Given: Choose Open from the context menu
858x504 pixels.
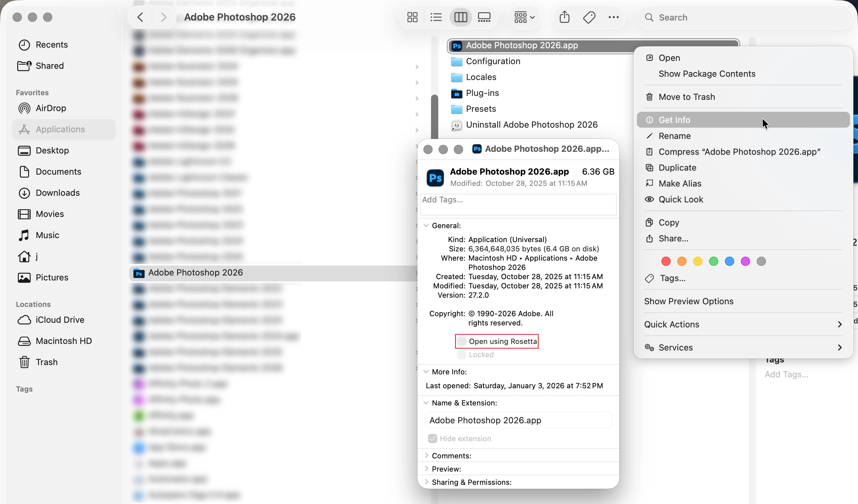Looking at the screenshot, I should (x=743, y=58).
